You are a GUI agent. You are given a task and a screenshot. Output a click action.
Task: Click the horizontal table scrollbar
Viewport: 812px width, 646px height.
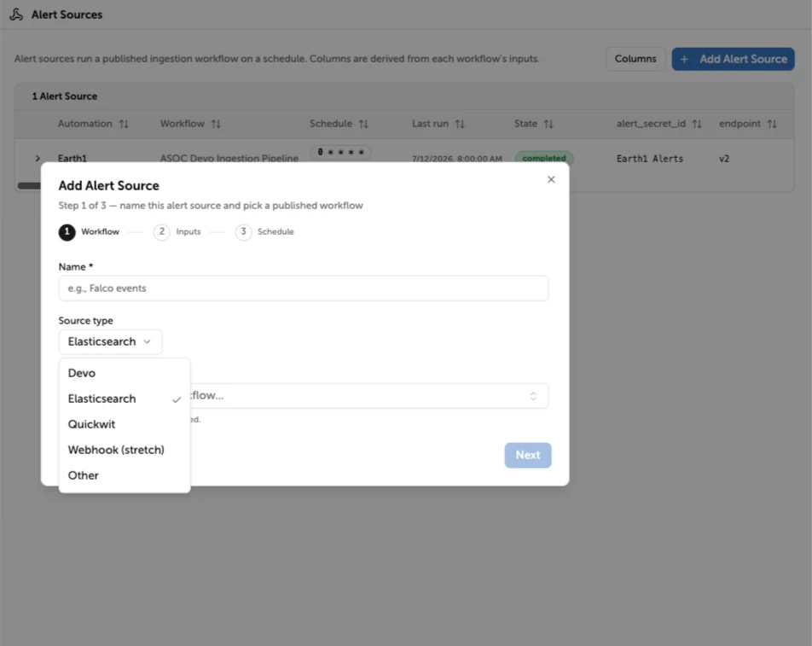pyautogui.click(x=29, y=185)
